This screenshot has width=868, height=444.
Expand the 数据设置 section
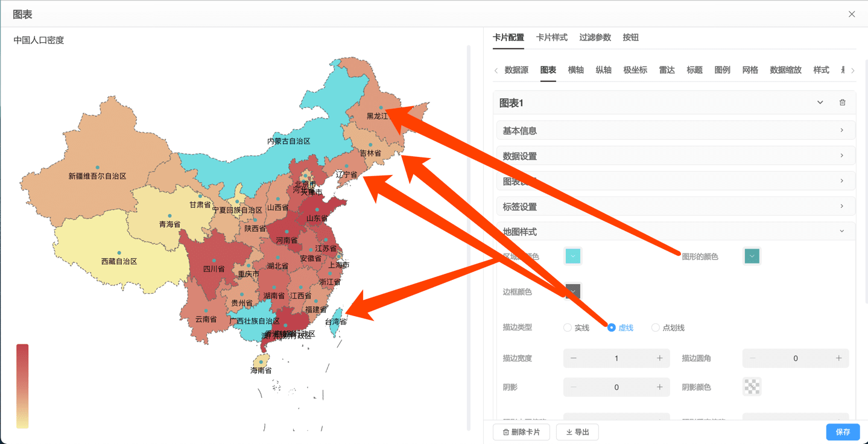coord(676,156)
